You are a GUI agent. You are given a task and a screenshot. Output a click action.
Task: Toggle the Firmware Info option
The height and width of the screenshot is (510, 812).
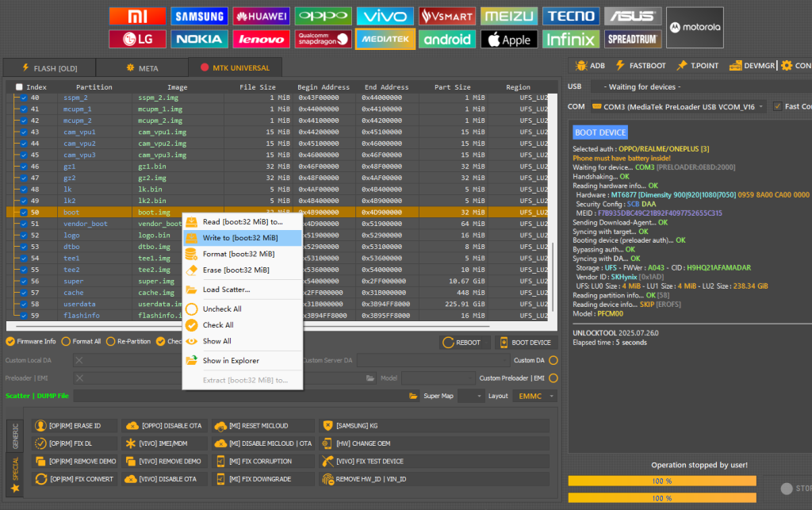pos(31,342)
